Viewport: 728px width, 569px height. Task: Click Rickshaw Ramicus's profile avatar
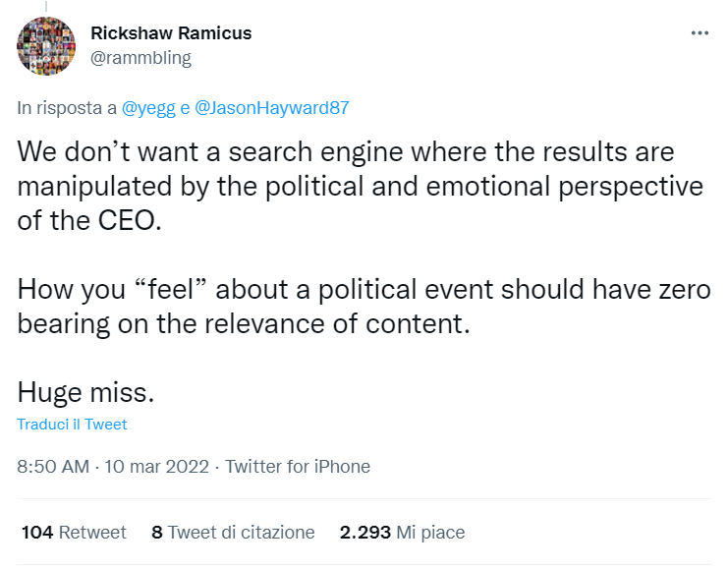pyautogui.click(x=46, y=46)
